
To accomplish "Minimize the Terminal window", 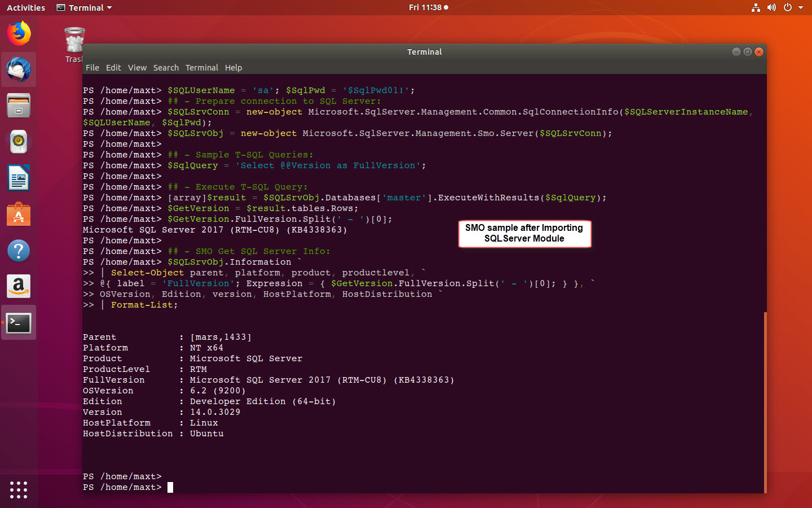I will [736, 52].
